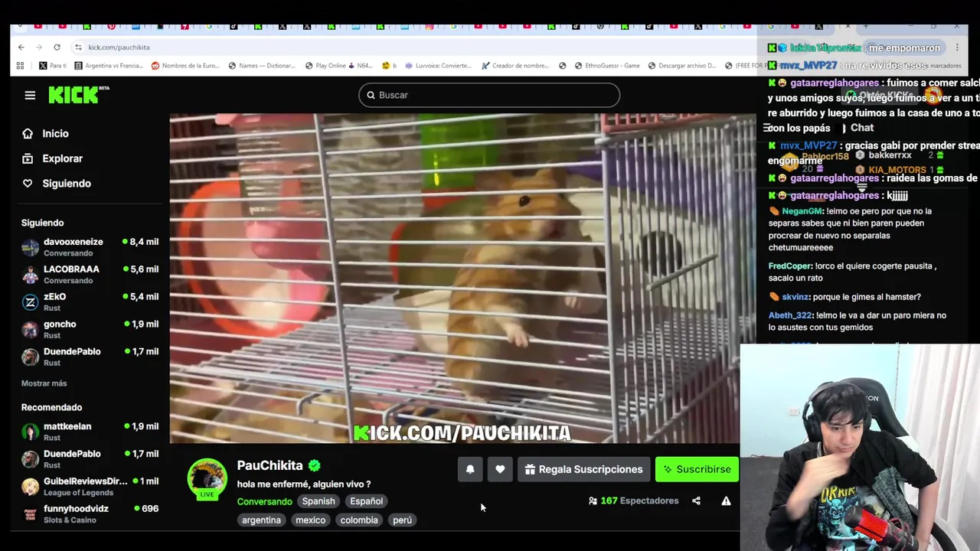Viewport: 980px width, 551px height.
Task: Open 'Names — Dictionar' bookmark
Action: point(262,66)
